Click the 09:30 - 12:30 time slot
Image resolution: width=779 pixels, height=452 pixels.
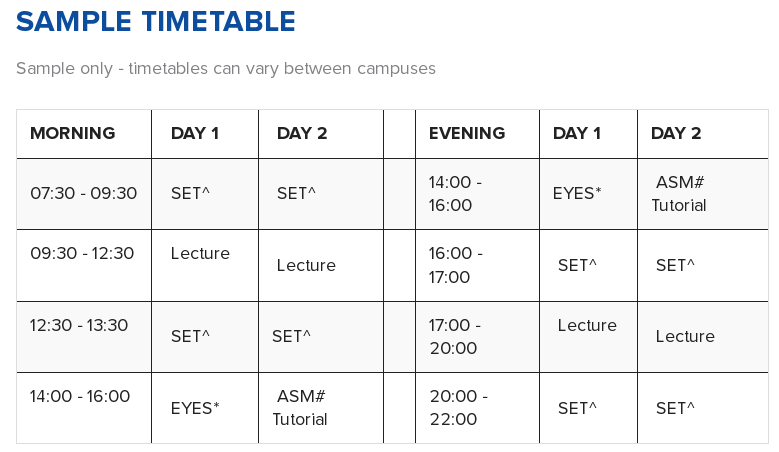click(x=82, y=253)
